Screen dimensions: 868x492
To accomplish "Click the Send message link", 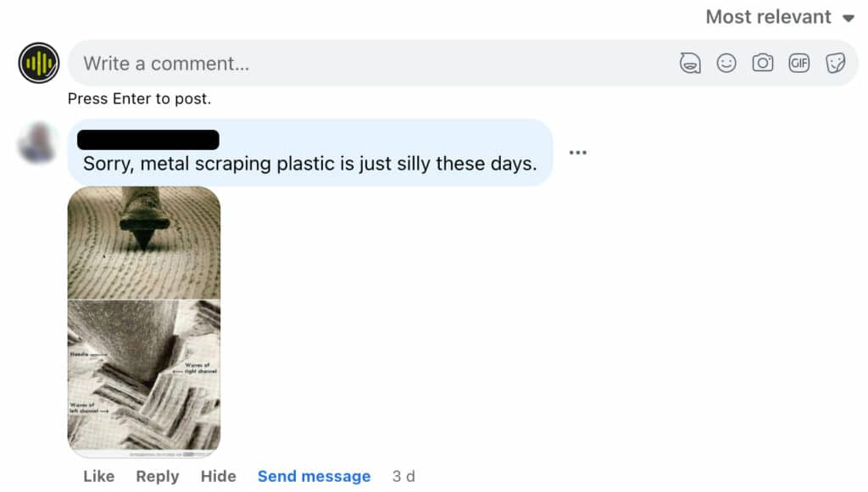I will click(x=314, y=476).
